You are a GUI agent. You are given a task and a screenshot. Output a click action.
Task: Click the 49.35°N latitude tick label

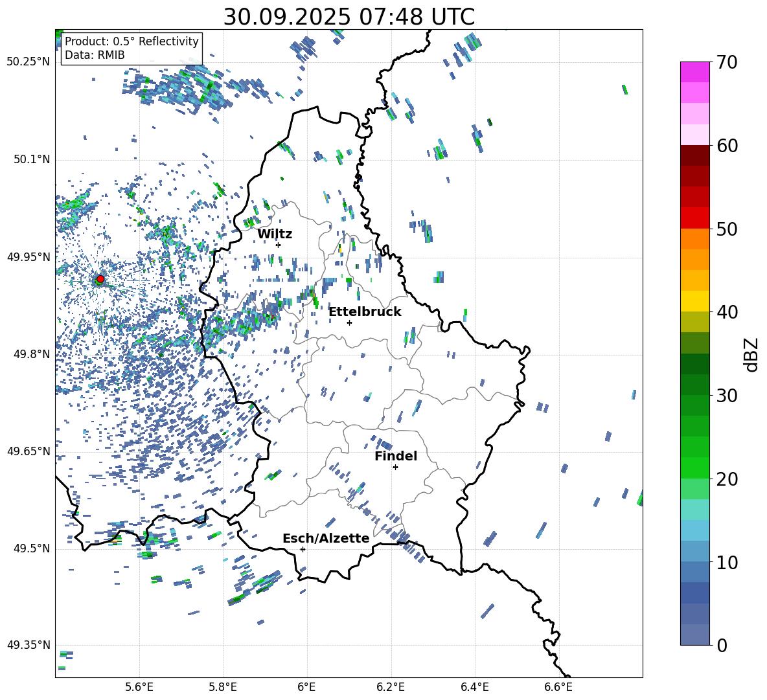click(x=28, y=645)
